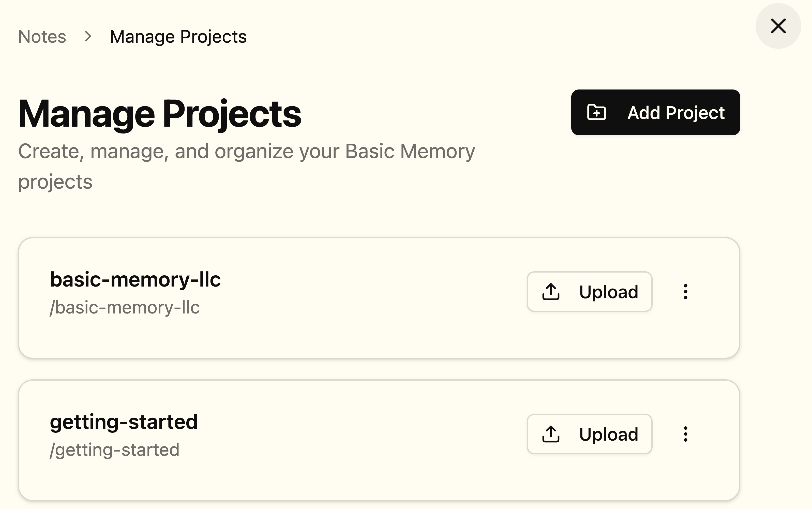This screenshot has height=509, width=812.
Task: Click the folder-plus icon in Add Project
Action: coord(596,112)
